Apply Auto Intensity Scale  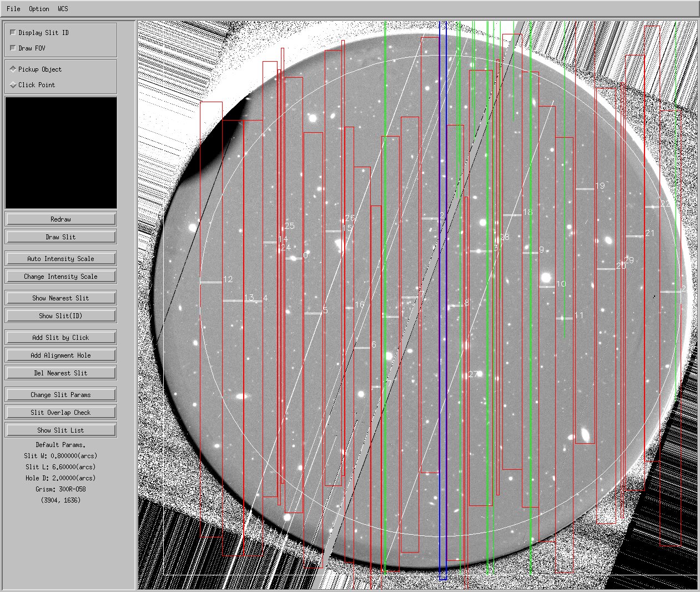point(61,258)
